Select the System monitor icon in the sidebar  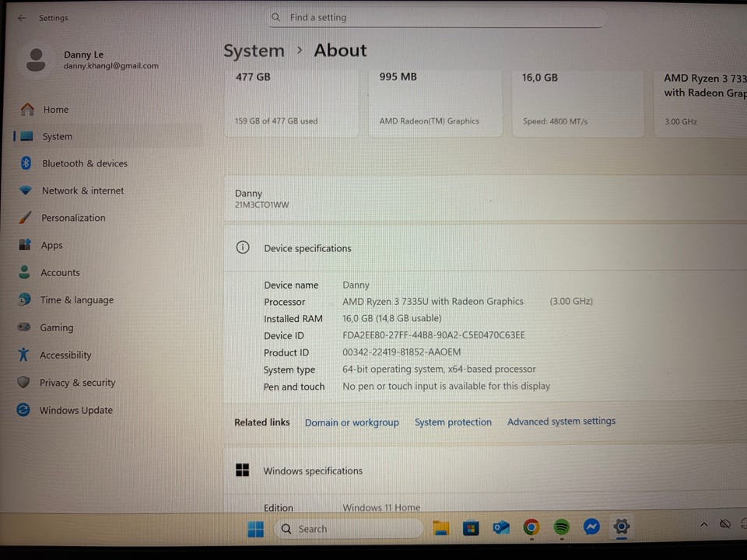coord(26,137)
